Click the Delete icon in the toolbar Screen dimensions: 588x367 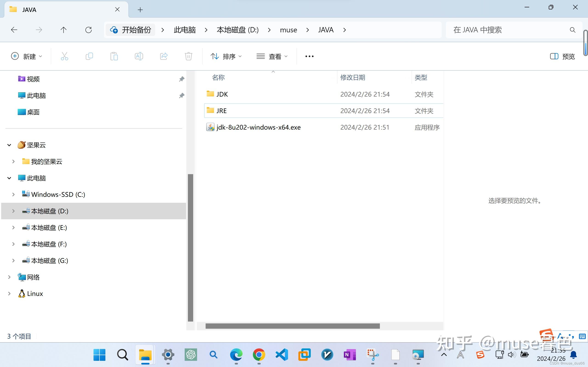click(188, 56)
